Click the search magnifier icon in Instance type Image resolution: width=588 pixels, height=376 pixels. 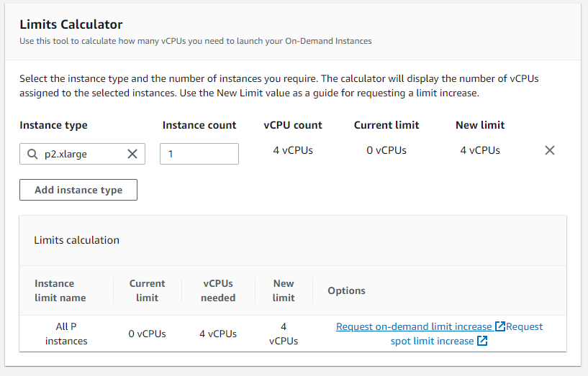[x=32, y=154]
